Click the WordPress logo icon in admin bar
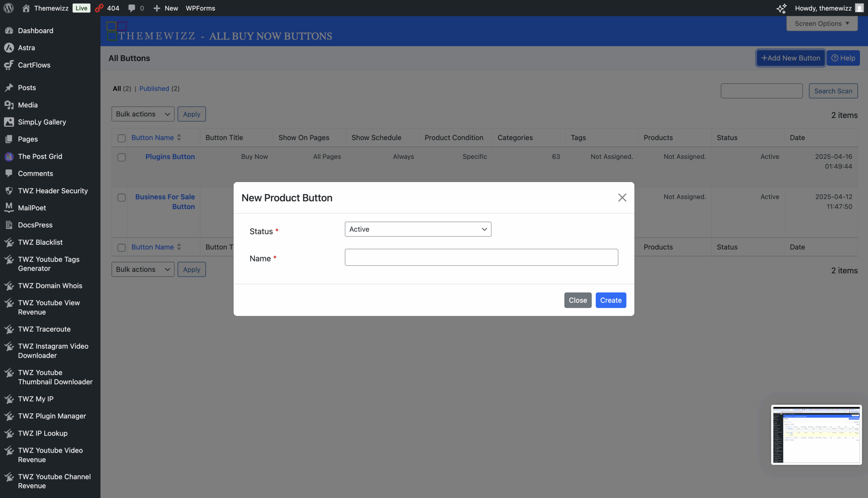Viewport: 868px width, 498px height. click(x=8, y=8)
